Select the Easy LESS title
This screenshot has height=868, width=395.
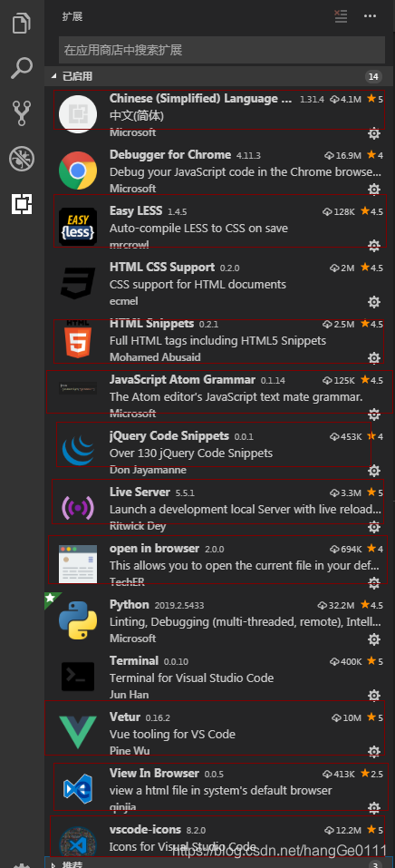tap(136, 211)
